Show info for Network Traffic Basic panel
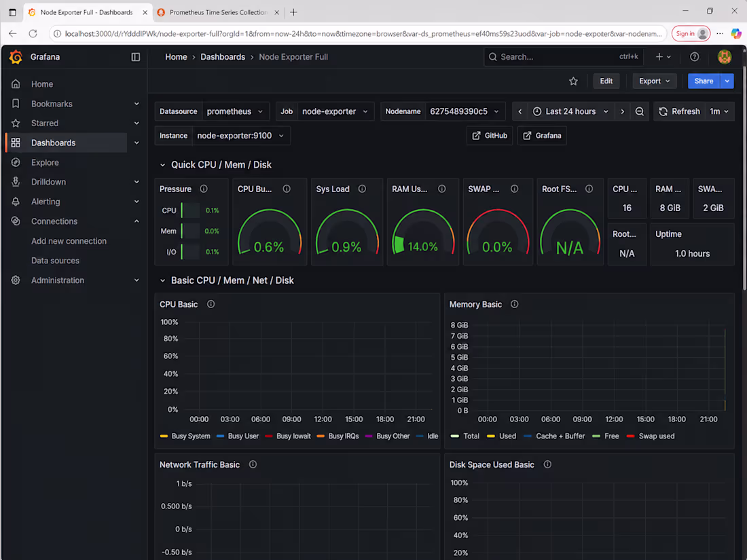 point(253,464)
